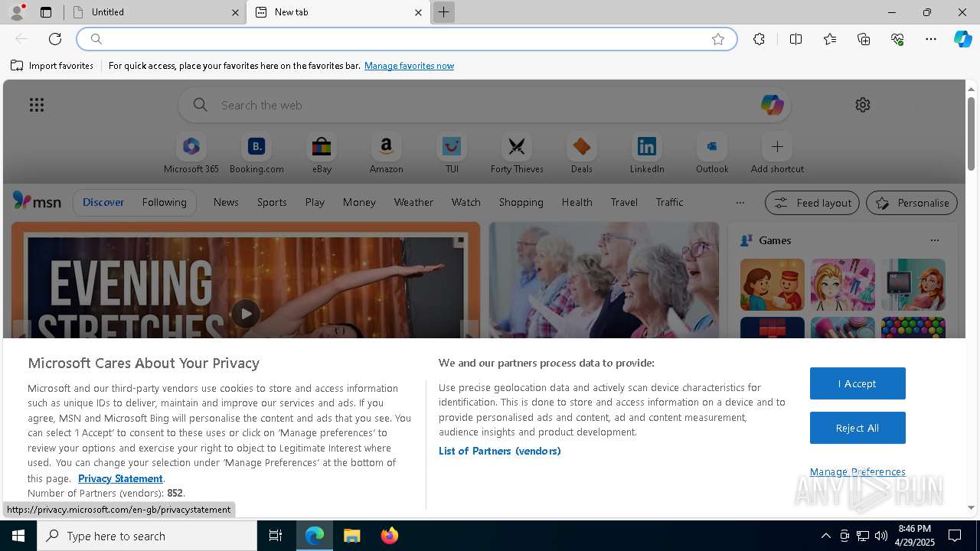
Task: Click I Accept on privacy banner
Action: [x=857, y=383]
